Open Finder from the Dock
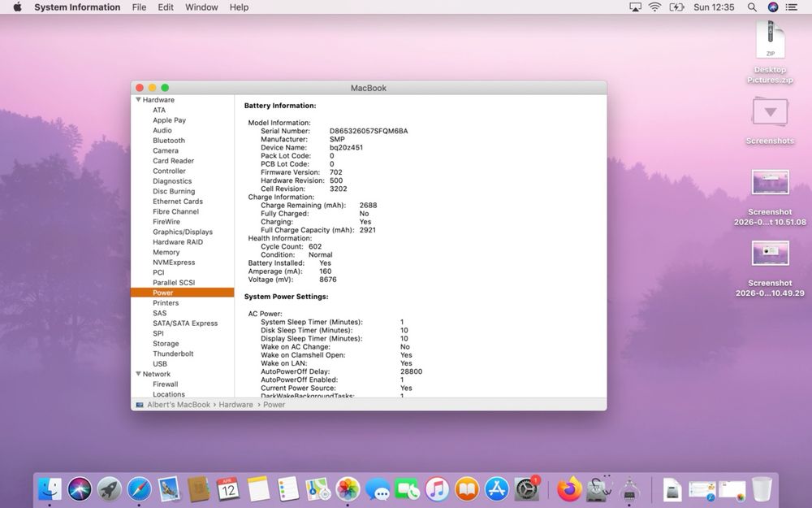Image resolution: width=812 pixels, height=508 pixels. click(x=50, y=488)
